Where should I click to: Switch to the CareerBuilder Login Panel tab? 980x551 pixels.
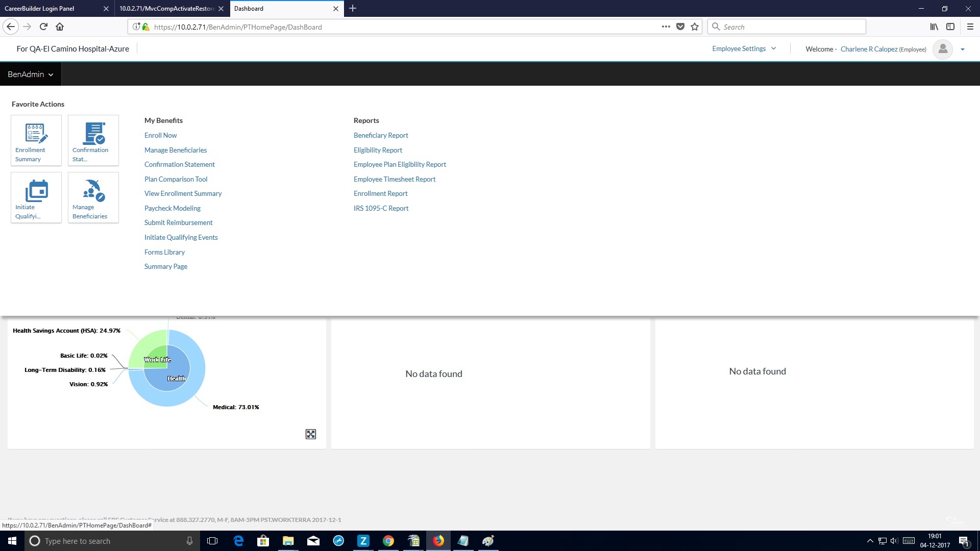(40, 9)
